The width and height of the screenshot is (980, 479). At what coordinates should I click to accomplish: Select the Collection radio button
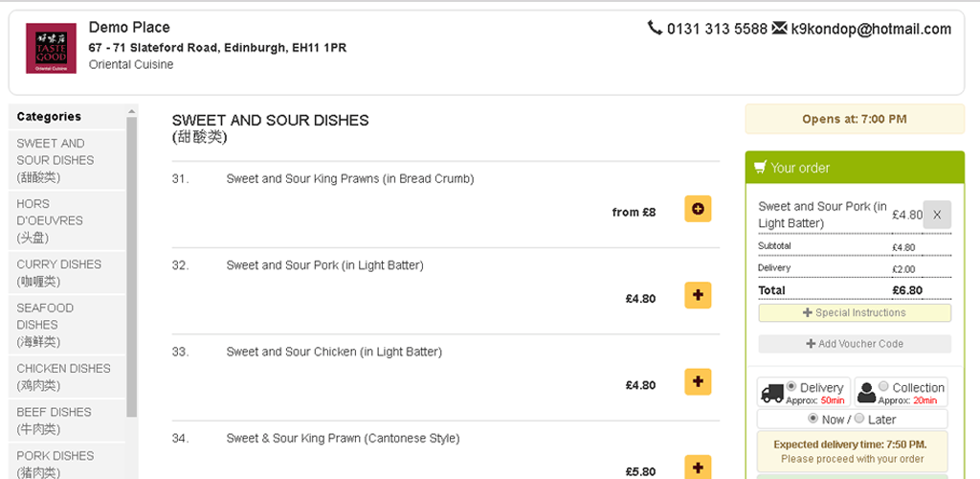tap(883, 386)
